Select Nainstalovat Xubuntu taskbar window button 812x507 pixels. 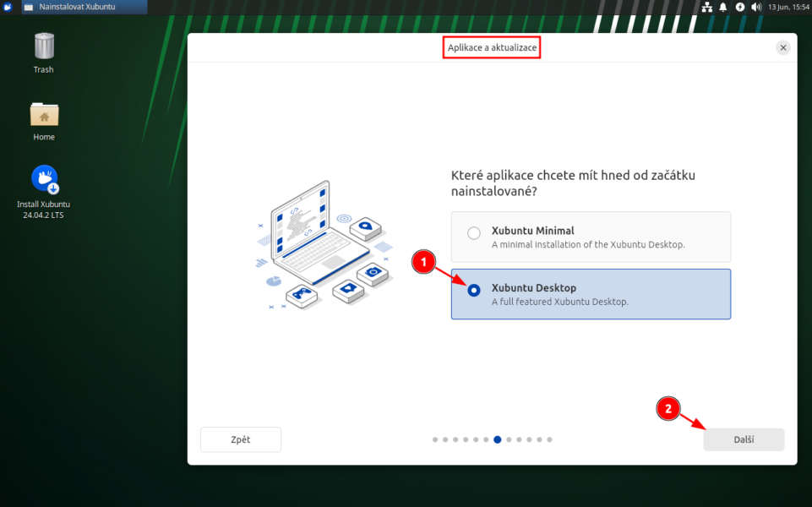(x=84, y=7)
